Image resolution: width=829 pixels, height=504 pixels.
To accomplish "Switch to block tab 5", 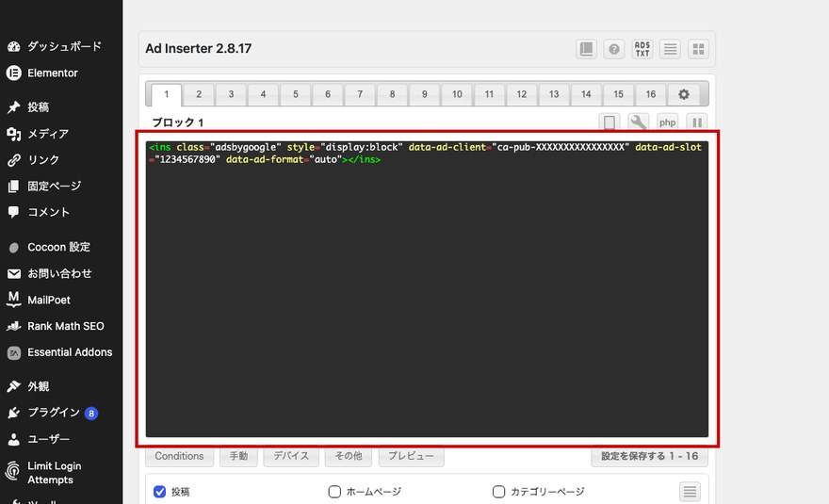I will tap(296, 94).
